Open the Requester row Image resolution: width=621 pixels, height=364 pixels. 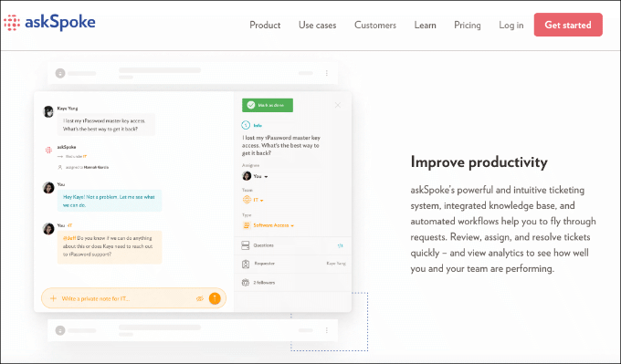[292, 264]
